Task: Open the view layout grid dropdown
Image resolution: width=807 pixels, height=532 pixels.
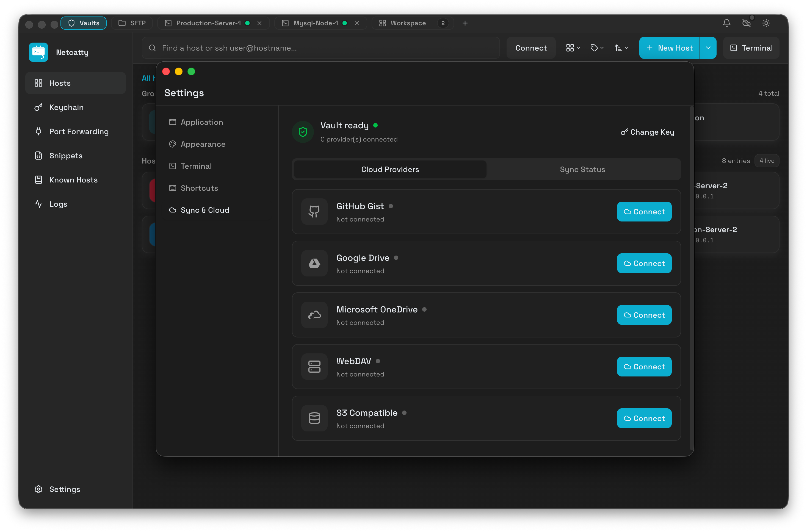Action: click(x=573, y=48)
